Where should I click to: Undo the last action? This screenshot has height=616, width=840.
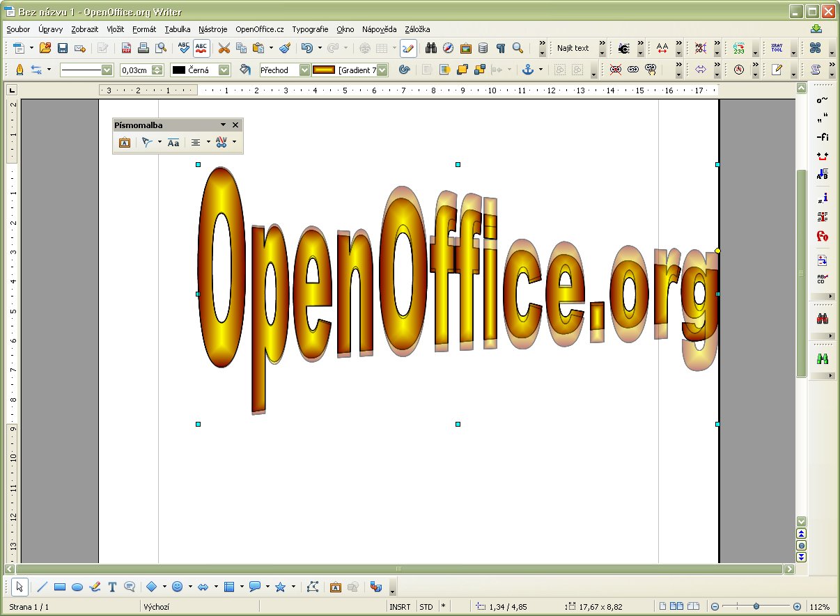point(307,48)
